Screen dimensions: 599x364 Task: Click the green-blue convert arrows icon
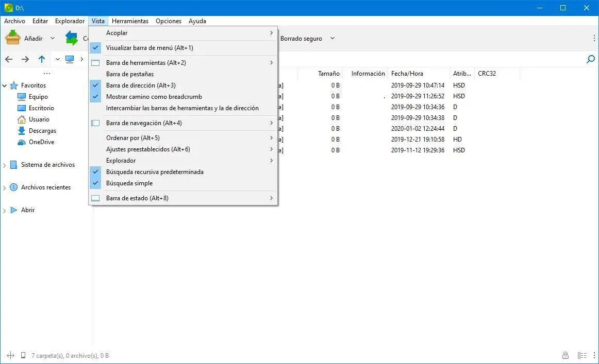(x=72, y=38)
